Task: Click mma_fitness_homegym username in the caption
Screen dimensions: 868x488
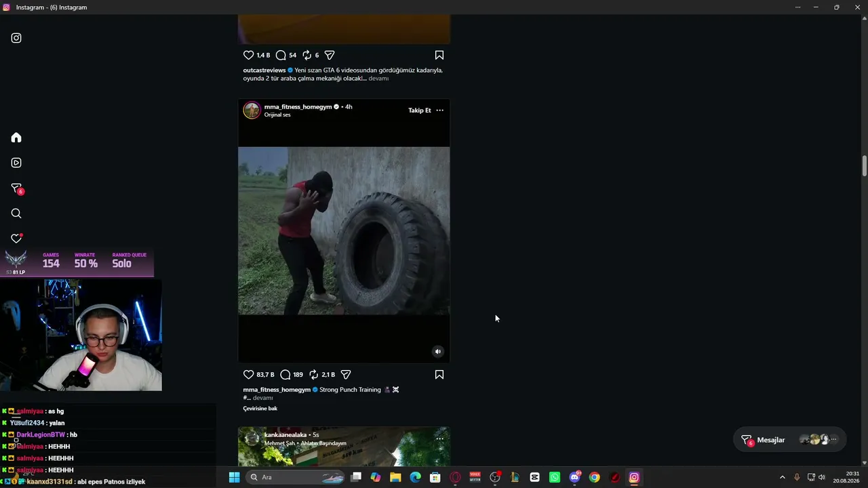Action: (x=277, y=390)
